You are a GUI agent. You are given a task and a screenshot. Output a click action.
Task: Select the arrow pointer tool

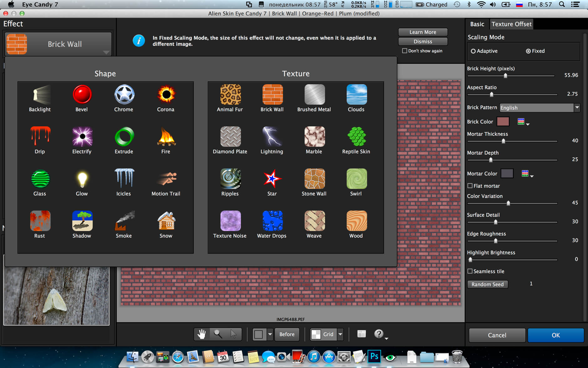point(234,334)
